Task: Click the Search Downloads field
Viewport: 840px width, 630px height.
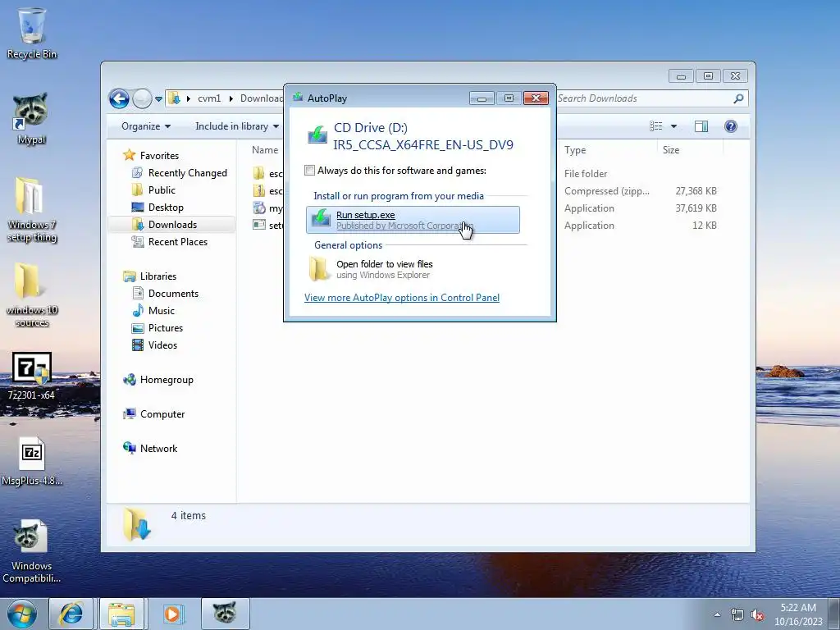Action: (x=643, y=98)
